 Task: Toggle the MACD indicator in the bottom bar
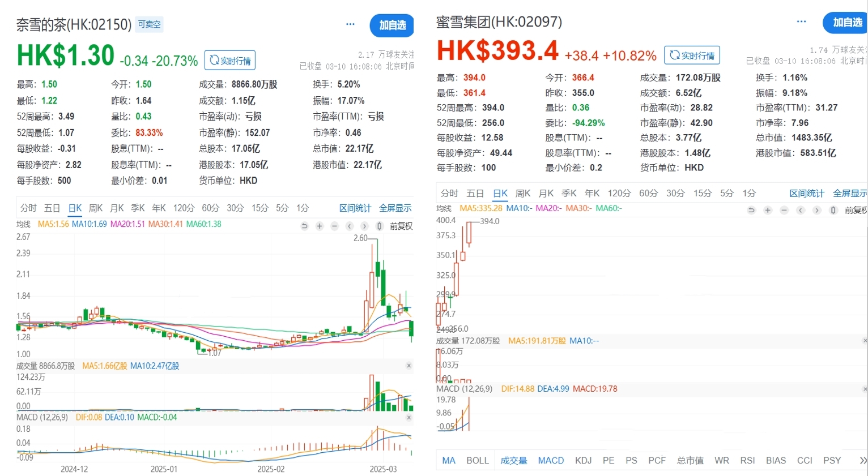(551, 460)
